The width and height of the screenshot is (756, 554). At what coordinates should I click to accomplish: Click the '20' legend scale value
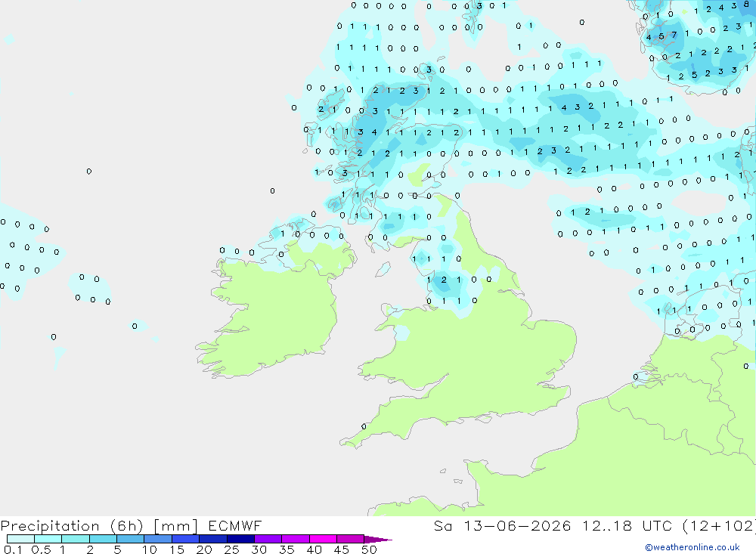point(204,549)
